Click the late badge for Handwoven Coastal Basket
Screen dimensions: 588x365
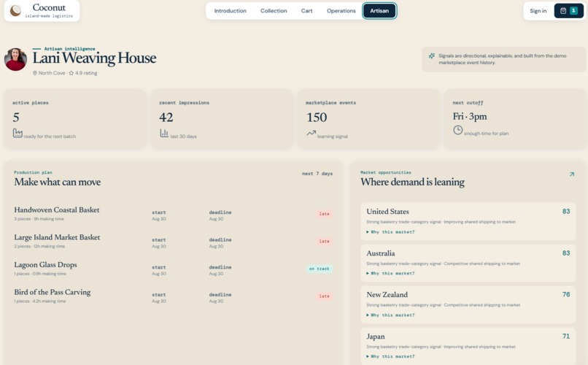tap(324, 214)
